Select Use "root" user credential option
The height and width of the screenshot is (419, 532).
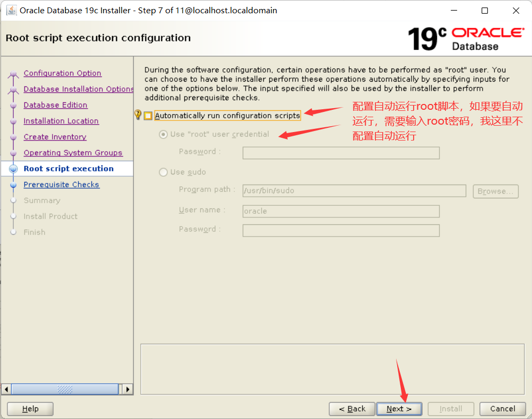tap(163, 134)
